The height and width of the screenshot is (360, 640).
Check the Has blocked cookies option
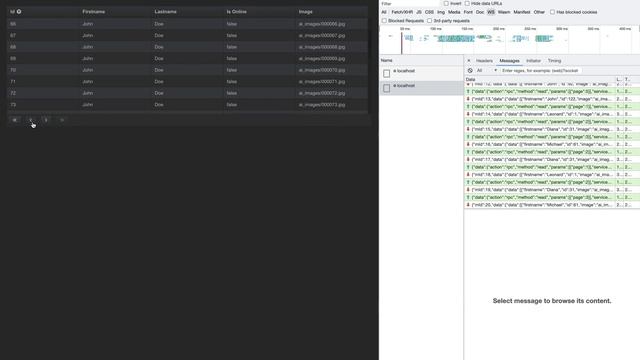click(552, 12)
